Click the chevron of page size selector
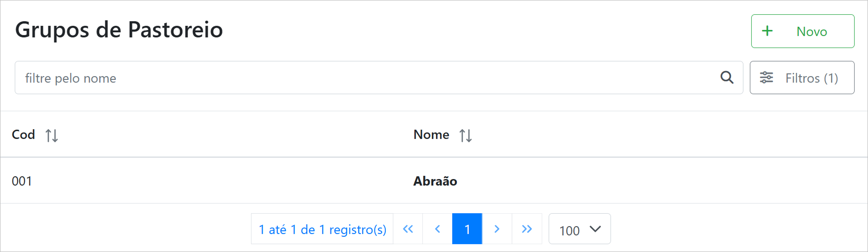Screen dimensions: 868x252 [x=595, y=229]
